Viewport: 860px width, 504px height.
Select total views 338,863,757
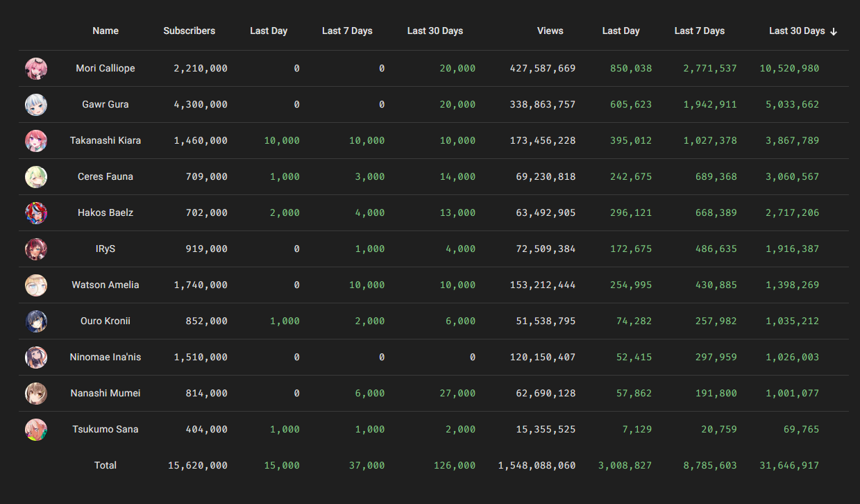click(543, 104)
